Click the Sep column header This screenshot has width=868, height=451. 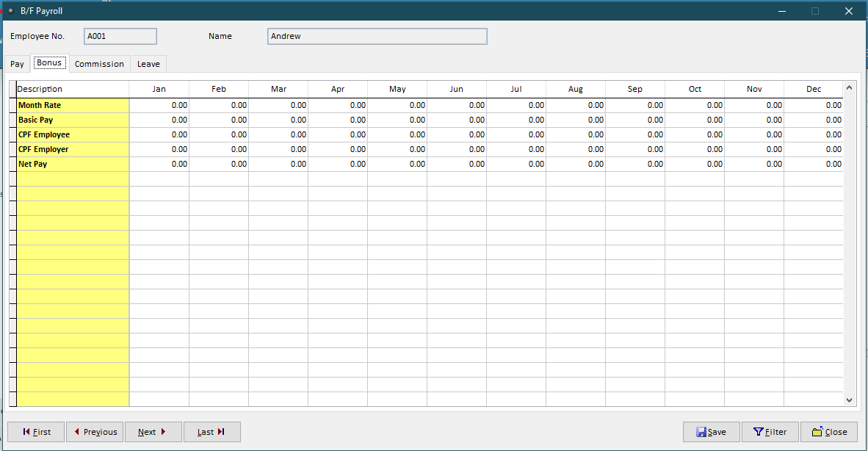click(x=635, y=89)
